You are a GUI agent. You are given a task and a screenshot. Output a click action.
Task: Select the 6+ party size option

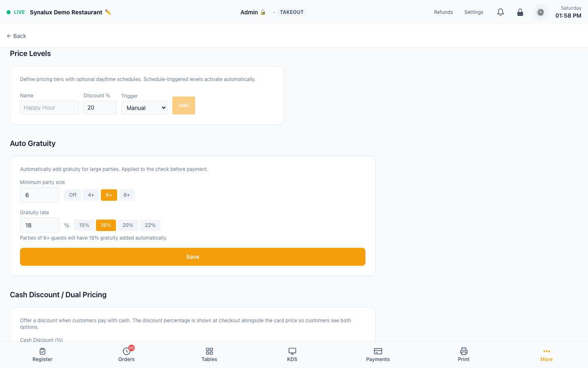click(109, 195)
